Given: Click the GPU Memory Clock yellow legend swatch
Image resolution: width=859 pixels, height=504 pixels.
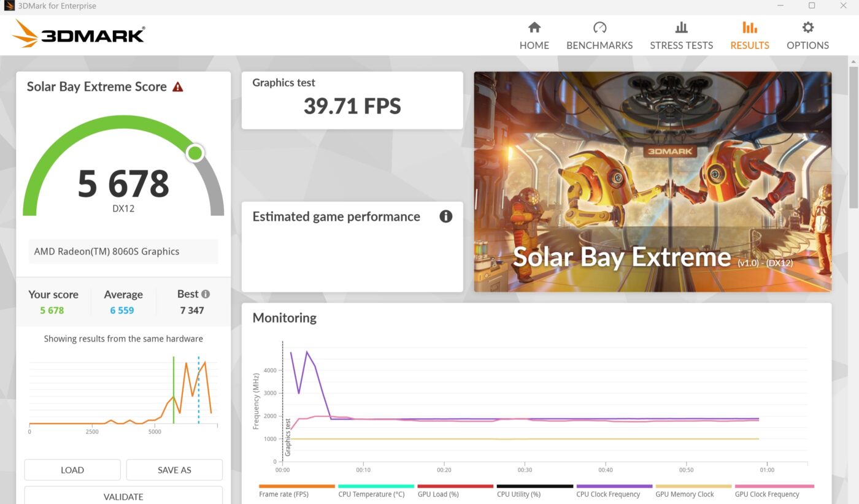Looking at the screenshot, I should pos(693,486).
